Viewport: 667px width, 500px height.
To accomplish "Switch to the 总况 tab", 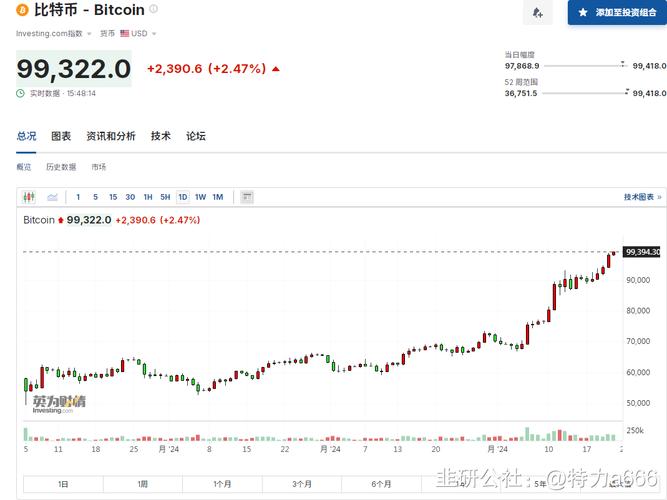I will pyautogui.click(x=26, y=136).
